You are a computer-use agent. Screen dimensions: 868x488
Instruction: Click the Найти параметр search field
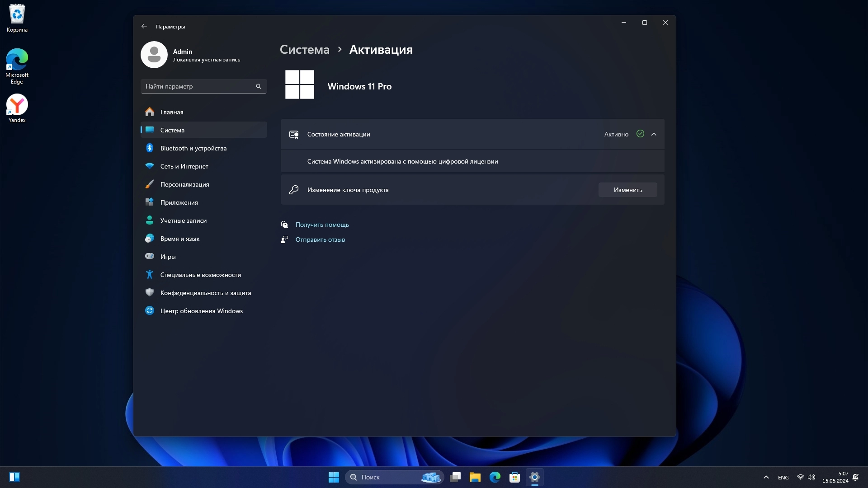pyautogui.click(x=199, y=86)
